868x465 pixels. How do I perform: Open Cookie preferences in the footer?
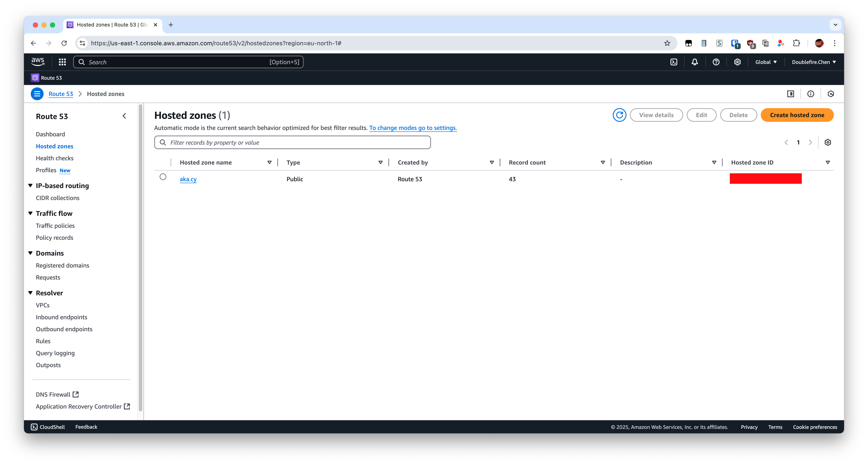[815, 427]
